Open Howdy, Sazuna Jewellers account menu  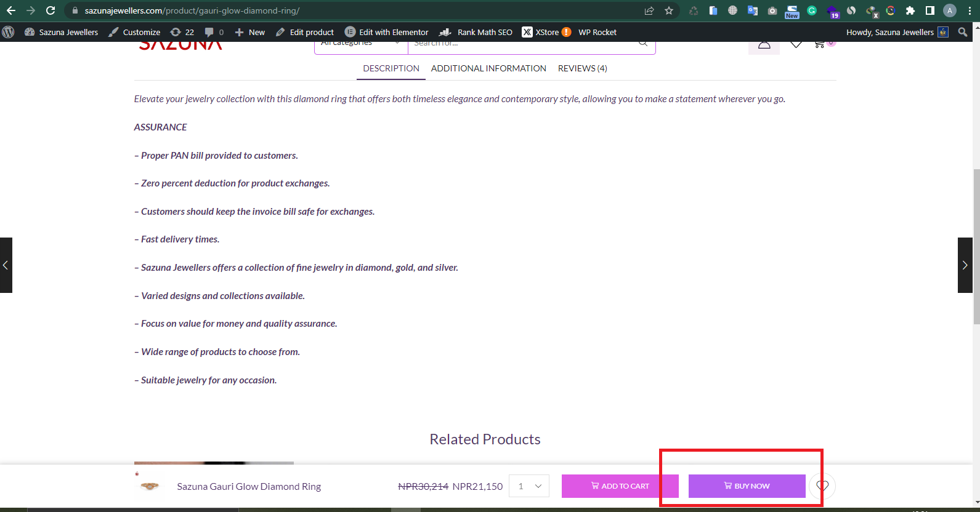coord(897,32)
